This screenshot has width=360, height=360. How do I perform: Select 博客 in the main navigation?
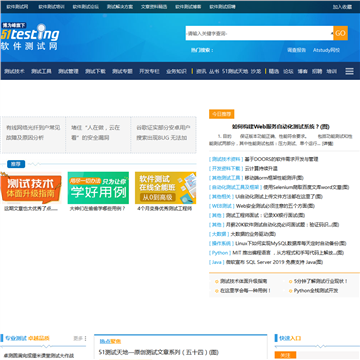(303, 71)
